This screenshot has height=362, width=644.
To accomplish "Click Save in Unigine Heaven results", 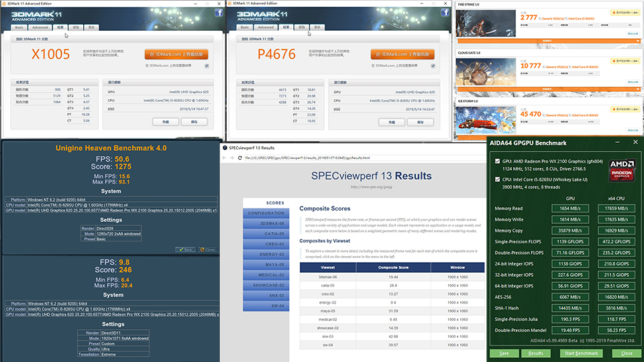I will click(186, 249).
